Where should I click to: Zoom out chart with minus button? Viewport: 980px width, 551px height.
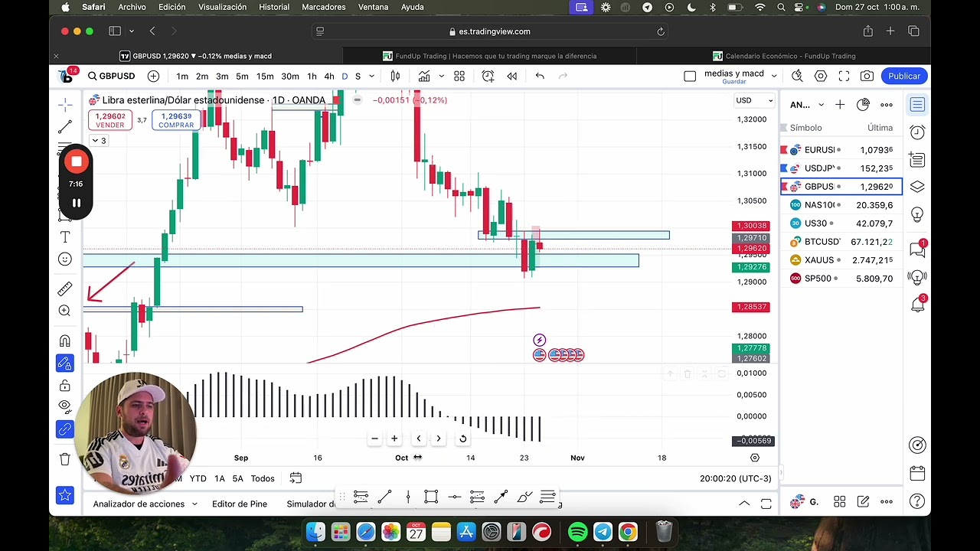pos(374,439)
